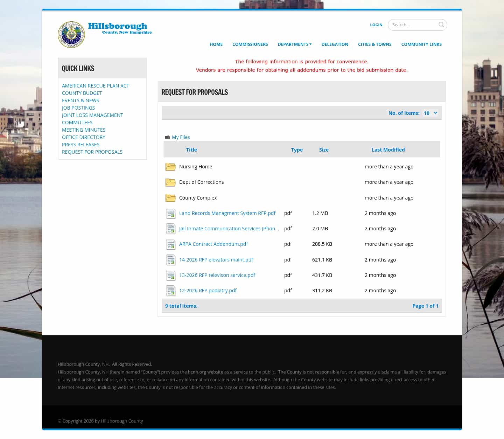Click the PDF file icon beside ARPA Contract Addendum
The image size is (504, 439).
(171, 244)
